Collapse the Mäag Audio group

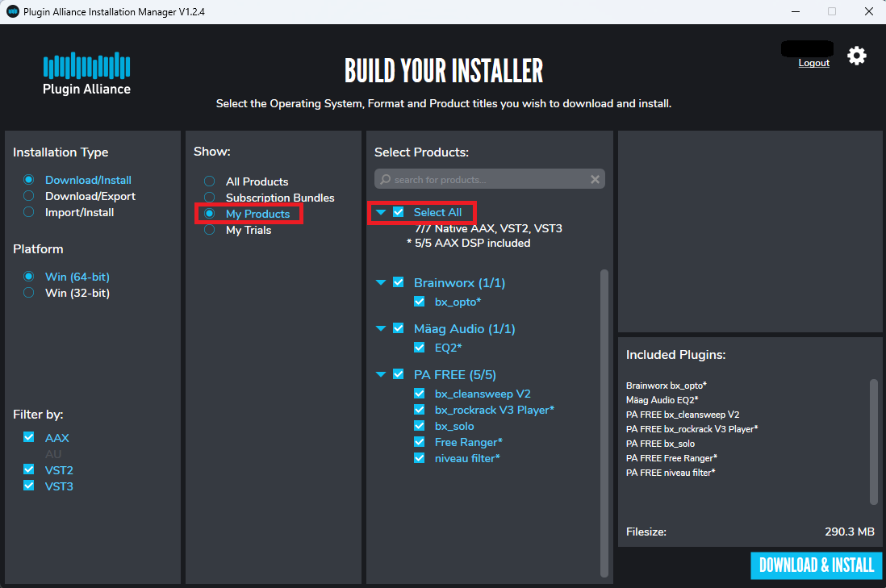381,328
